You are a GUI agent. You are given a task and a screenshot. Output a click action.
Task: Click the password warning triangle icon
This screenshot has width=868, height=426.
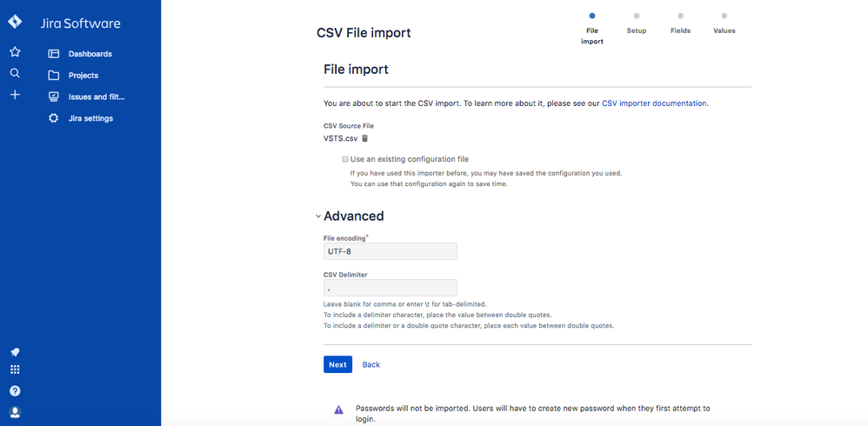click(339, 410)
